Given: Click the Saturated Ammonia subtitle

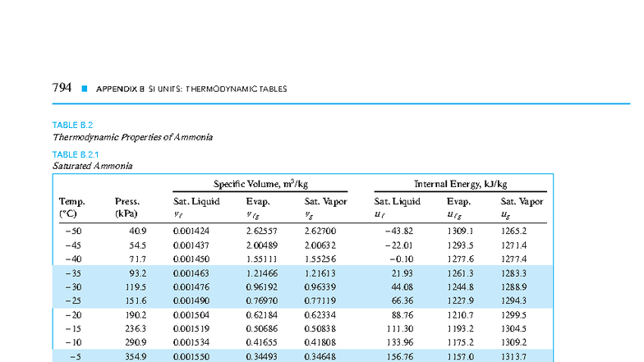Looking at the screenshot, I should [x=92, y=166].
